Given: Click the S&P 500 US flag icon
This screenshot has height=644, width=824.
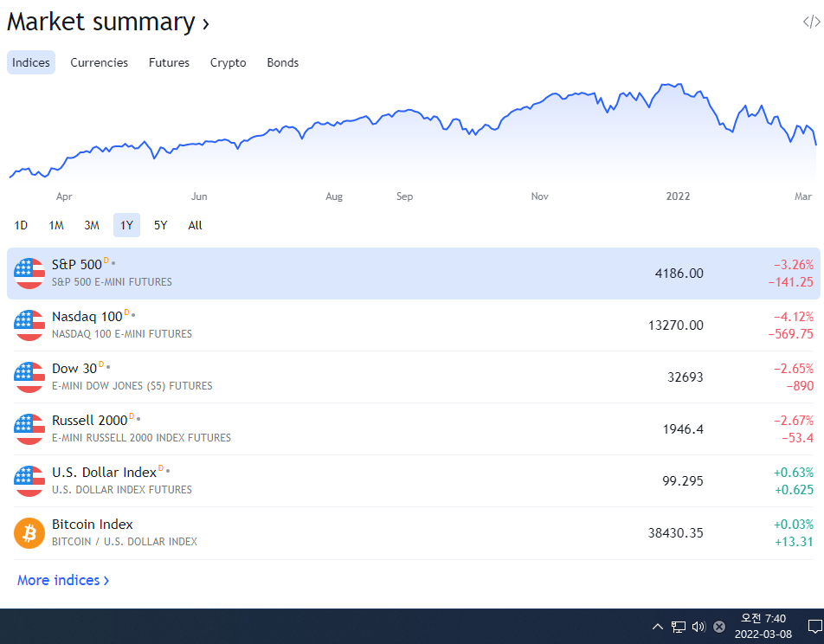Looking at the screenshot, I should [29, 274].
